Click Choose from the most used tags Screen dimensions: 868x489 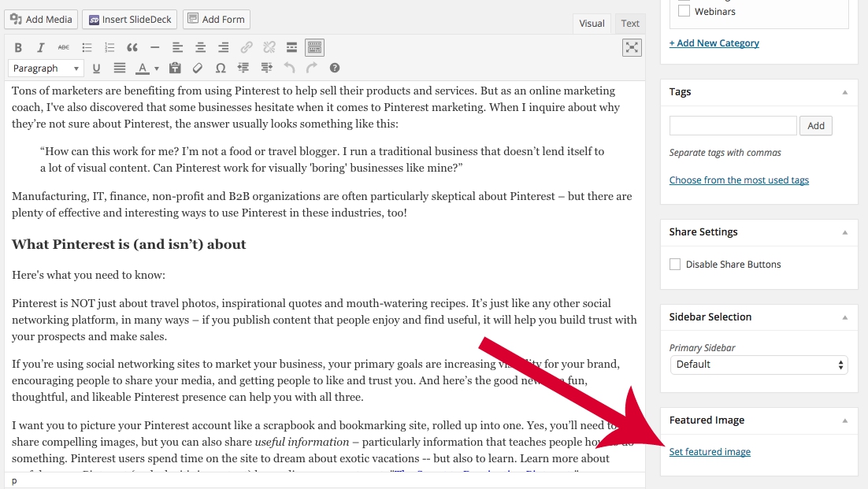point(739,180)
